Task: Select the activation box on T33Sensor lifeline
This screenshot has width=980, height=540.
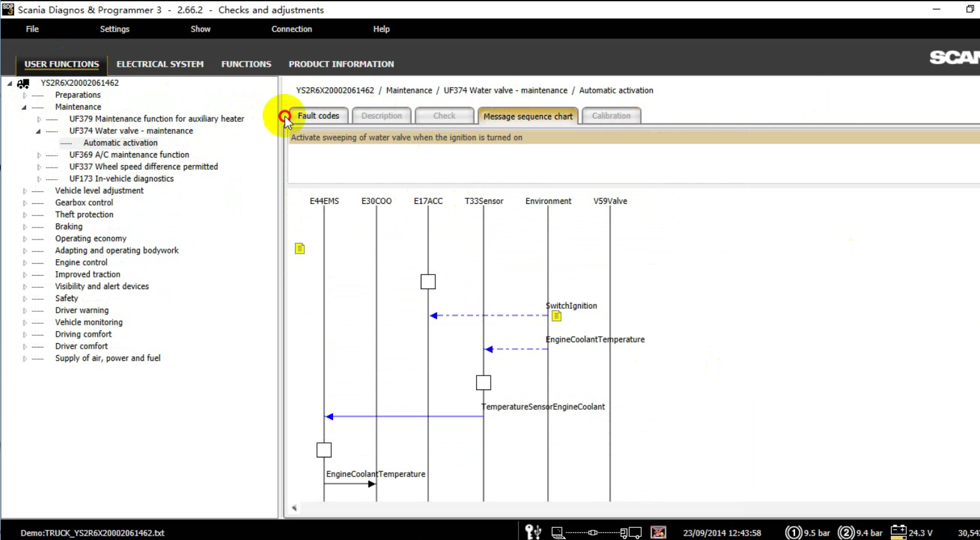Action: pyautogui.click(x=484, y=382)
